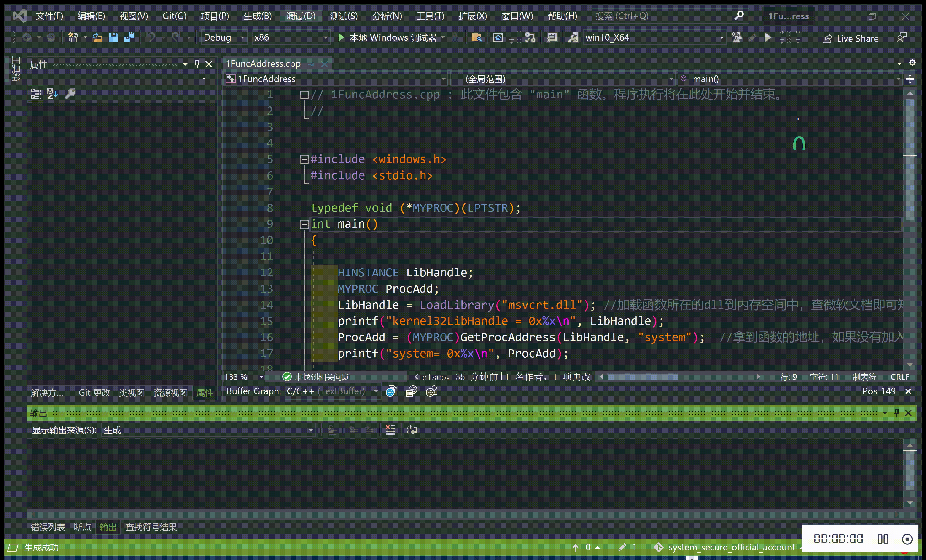Click the 本地 Windows 调试器 button
The width and height of the screenshot is (926, 560).
pyautogui.click(x=393, y=37)
